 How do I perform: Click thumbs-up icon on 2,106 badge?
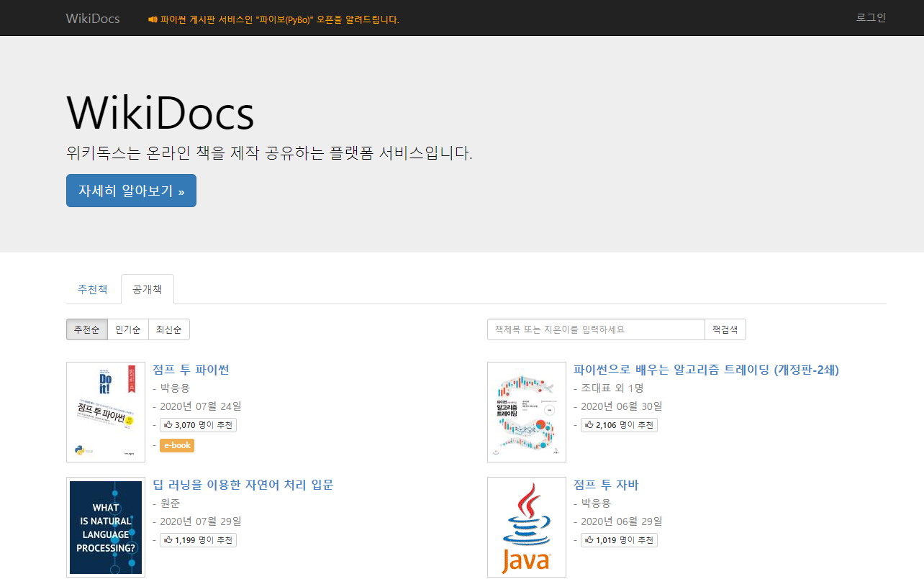pos(589,424)
